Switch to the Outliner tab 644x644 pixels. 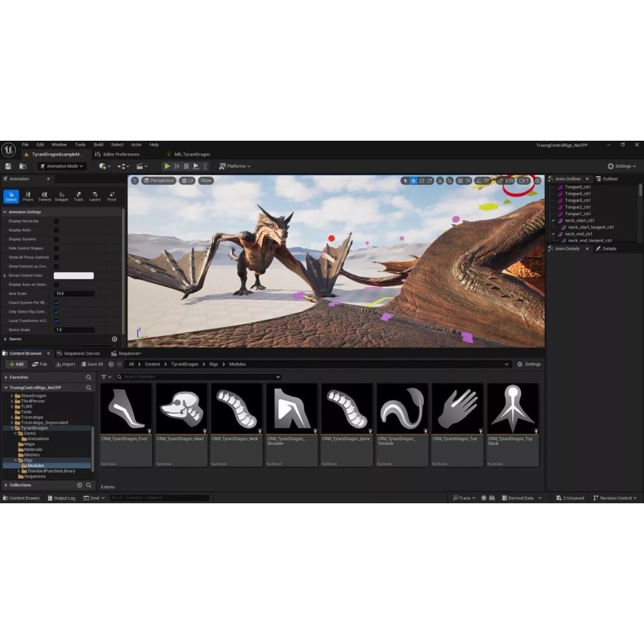[x=608, y=179]
